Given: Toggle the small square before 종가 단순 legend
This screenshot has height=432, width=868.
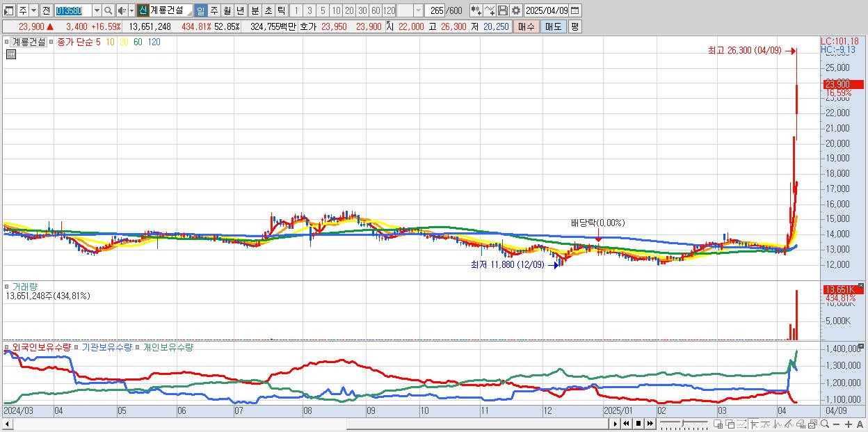Looking at the screenshot, I should pyautogui.click(x=51, y=42).
